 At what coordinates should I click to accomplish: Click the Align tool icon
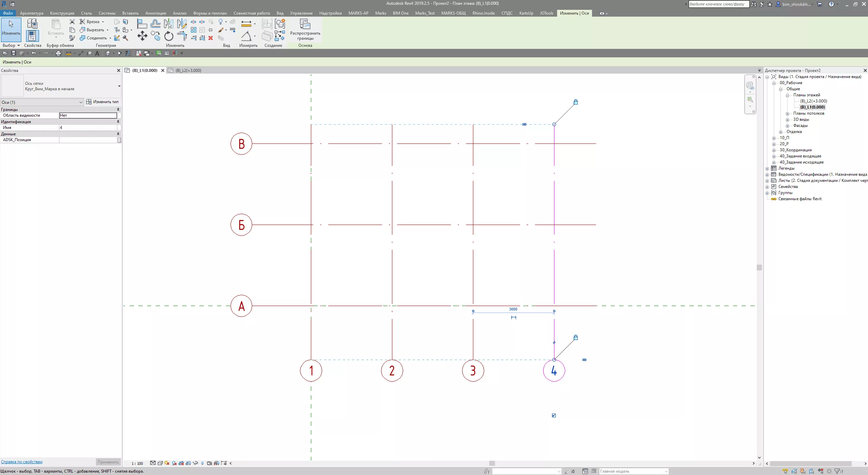(x=142, y=24)
